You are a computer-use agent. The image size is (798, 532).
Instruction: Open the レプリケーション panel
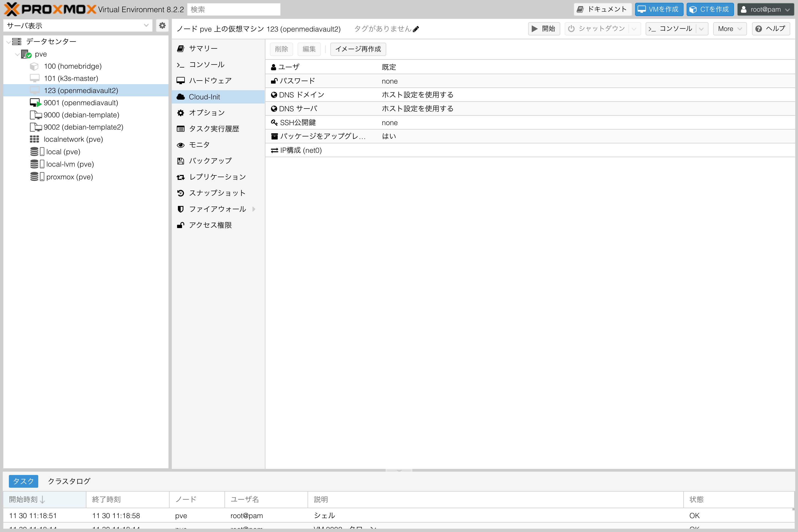click(217, 177)
